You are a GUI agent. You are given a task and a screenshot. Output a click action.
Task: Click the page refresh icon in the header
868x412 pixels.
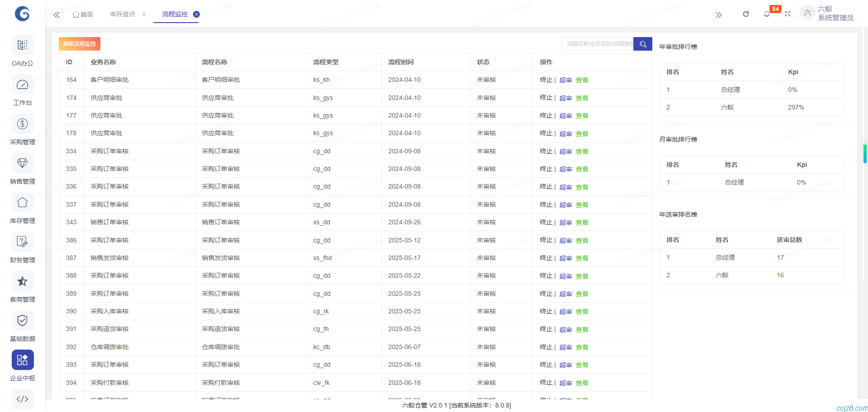click(x=745, y=14)
